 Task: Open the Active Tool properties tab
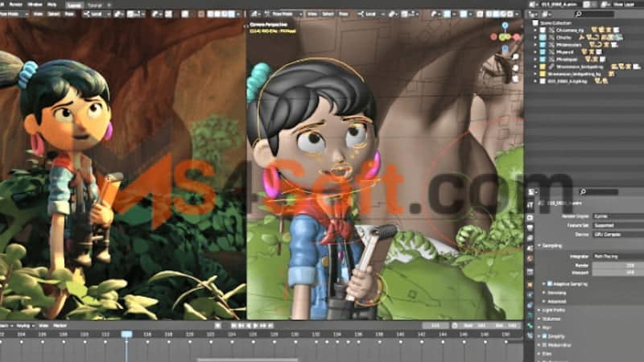click(x=530, y=205)
